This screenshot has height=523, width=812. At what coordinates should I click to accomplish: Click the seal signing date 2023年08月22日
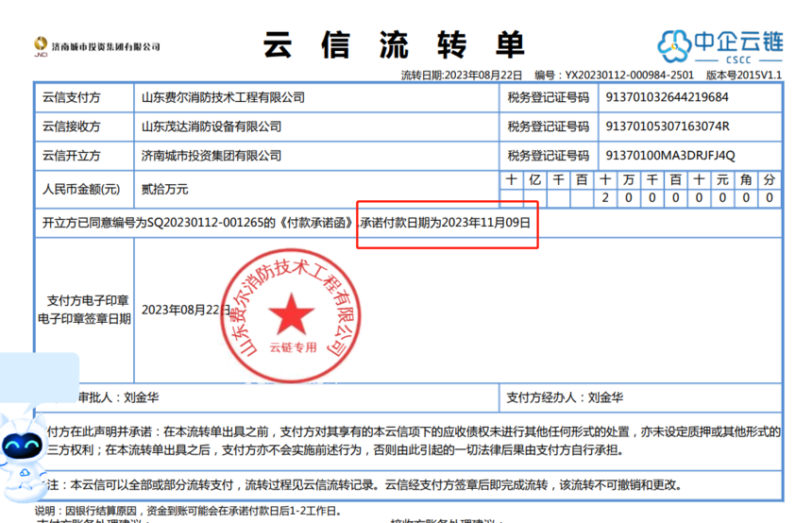186,310
